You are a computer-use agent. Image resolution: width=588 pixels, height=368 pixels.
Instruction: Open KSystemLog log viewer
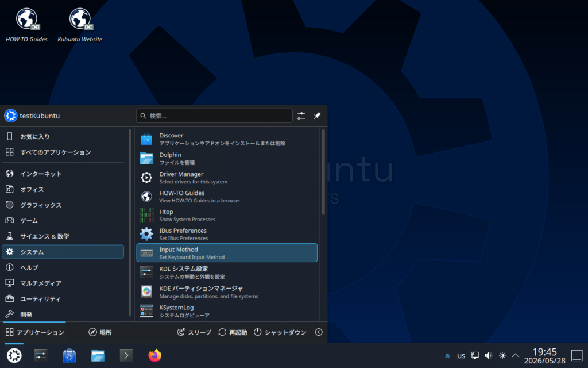pyautogui.click(x=226, y=311)
